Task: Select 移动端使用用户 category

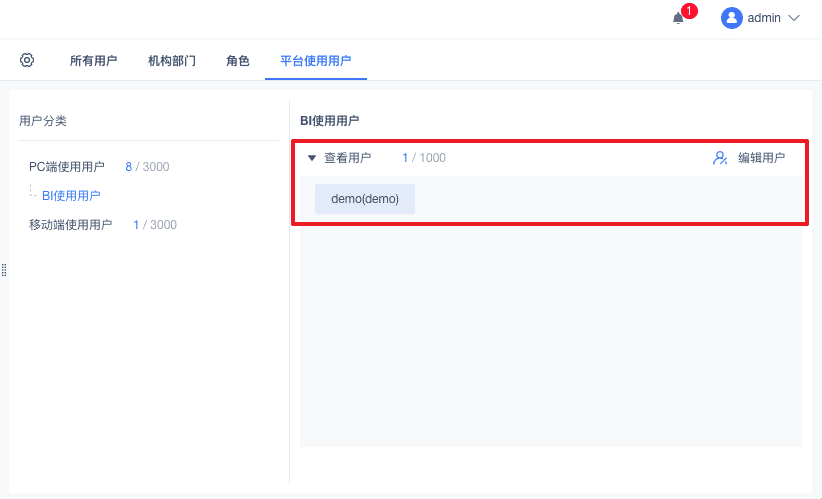Action: pos(71,225)
